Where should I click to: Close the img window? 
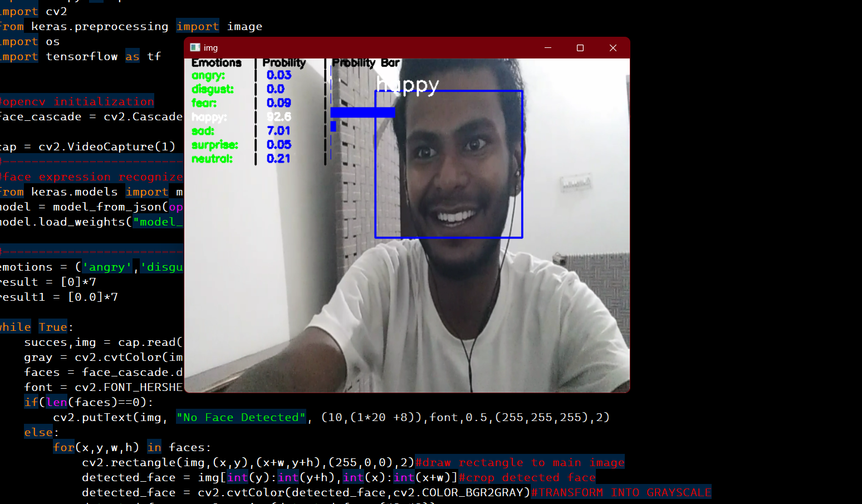[613, 48]
